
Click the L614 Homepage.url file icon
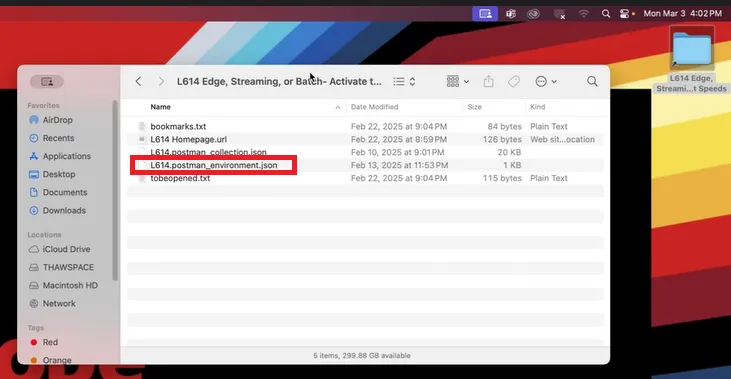(142, 139)
